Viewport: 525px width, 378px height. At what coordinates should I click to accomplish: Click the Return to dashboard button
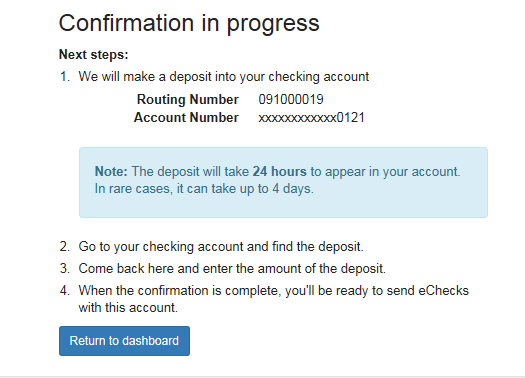pyautogui.click(x=124, y=341)
